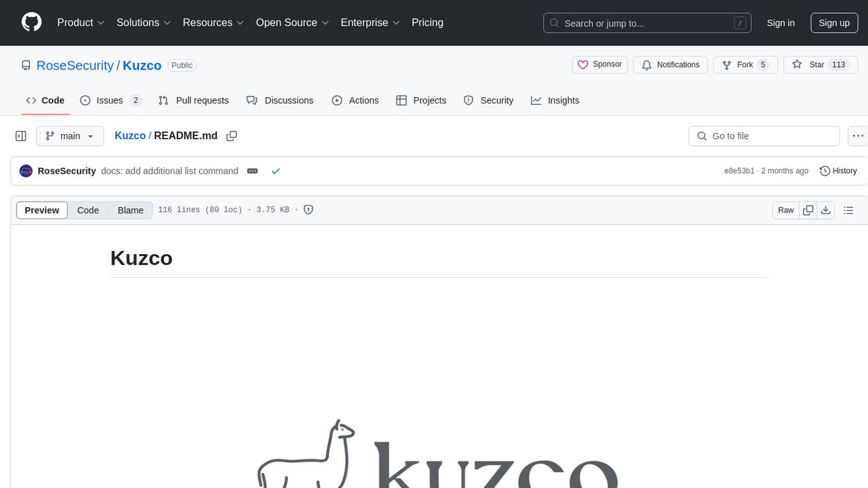Click the Public visibility label
This screenshot has height=488, width=868.
182,65
